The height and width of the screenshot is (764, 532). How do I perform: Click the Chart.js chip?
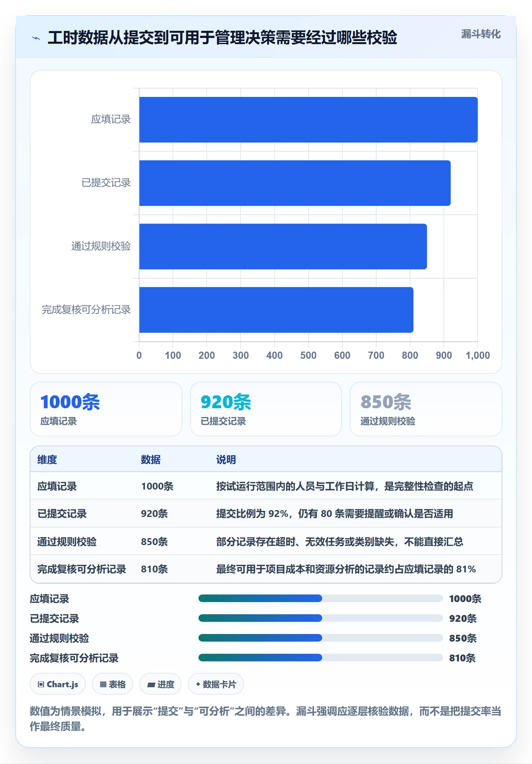(58, 684)
